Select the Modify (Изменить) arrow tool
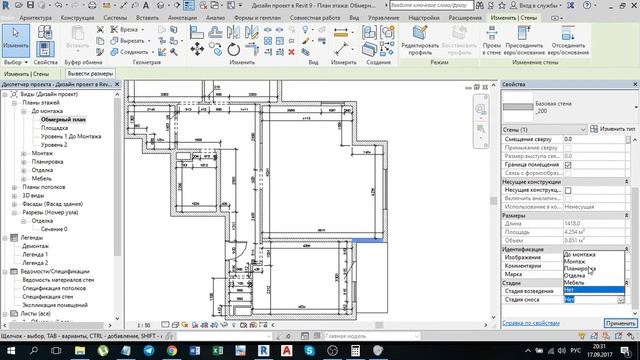The image size is (640, 360). [x=16, y=40]
